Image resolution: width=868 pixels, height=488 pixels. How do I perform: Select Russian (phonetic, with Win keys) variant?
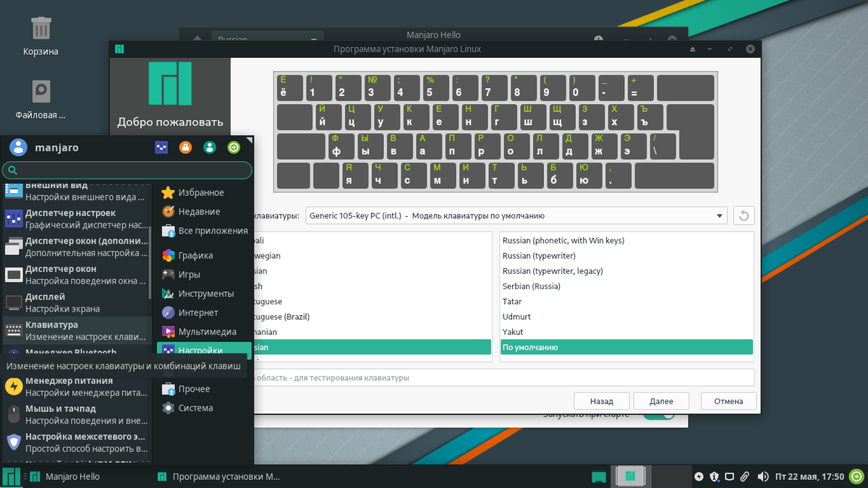tap(626, 240)
